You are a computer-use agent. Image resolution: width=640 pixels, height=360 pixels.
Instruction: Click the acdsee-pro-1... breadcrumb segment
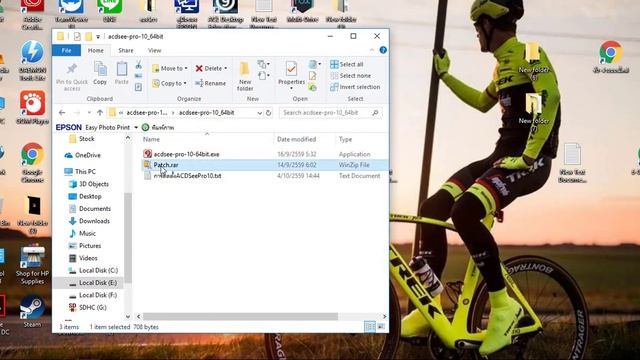click(147, 113)
